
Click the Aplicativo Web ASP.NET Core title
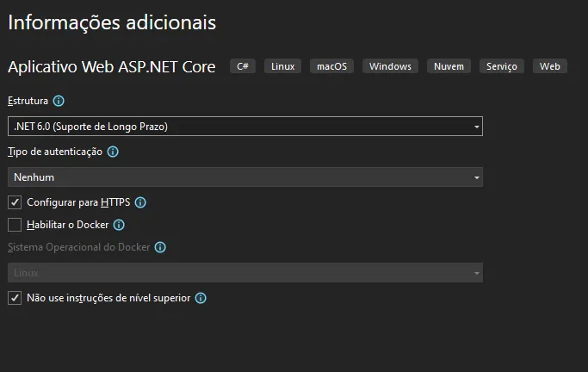tap(112, 66)
